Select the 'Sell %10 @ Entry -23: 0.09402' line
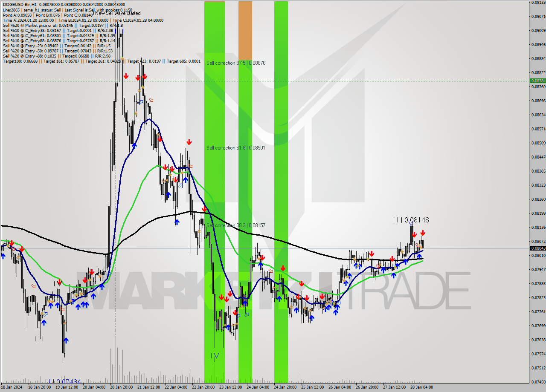The height and width of the screenshot is (392, 546). pos(57,46)
